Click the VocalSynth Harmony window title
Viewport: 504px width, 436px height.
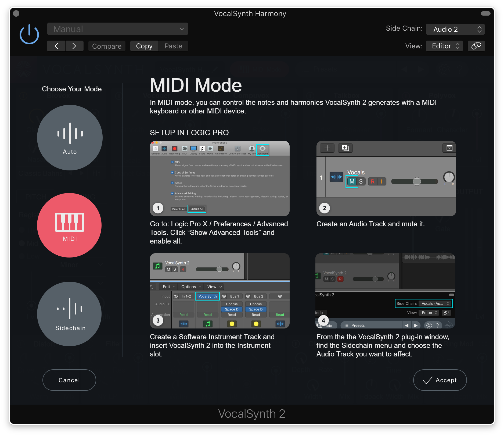pos(250,13)
